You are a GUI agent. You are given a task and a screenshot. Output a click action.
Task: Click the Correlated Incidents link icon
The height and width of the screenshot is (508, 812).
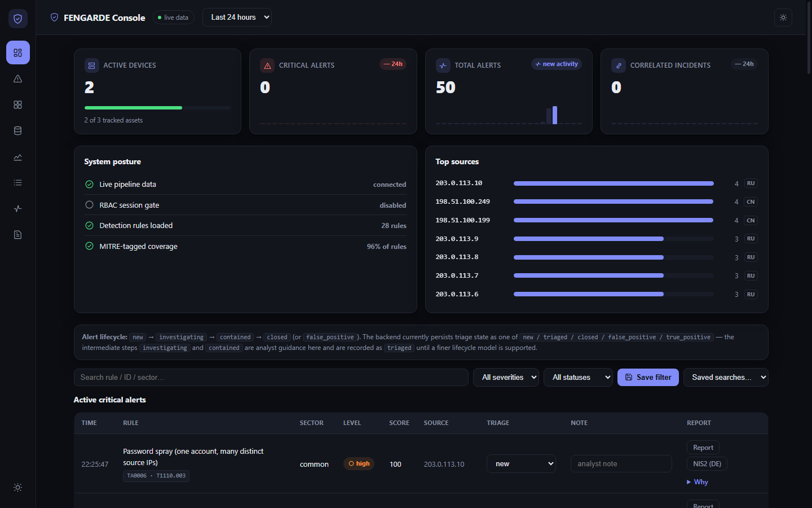[x=619, y=65]
